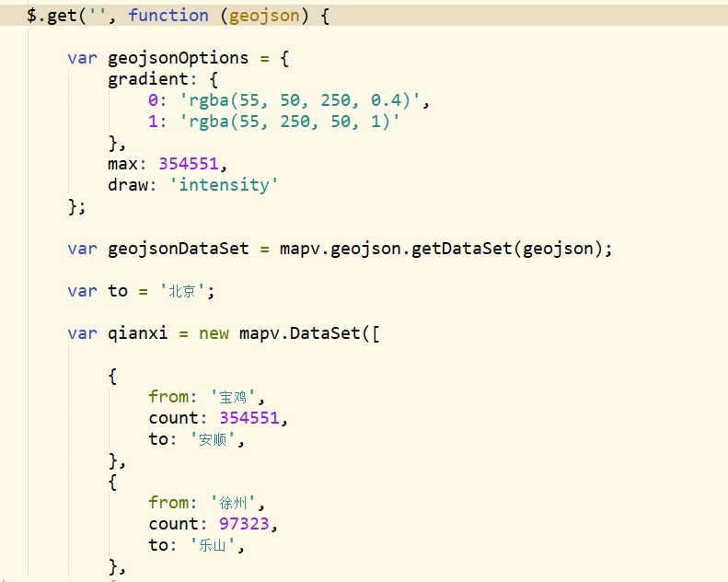Click the '$.get' call text
This screenshot has width=728, height=582.
pyautogui.click(x=52, y=16)
